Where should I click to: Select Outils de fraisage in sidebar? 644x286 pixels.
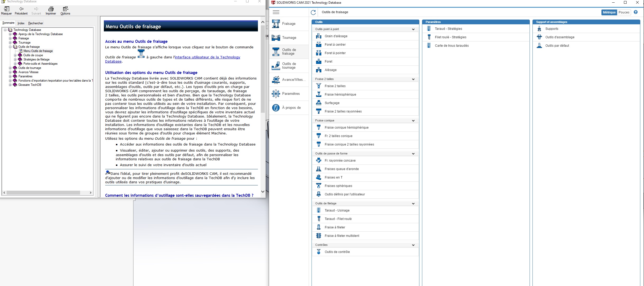(x=289, y=52)
